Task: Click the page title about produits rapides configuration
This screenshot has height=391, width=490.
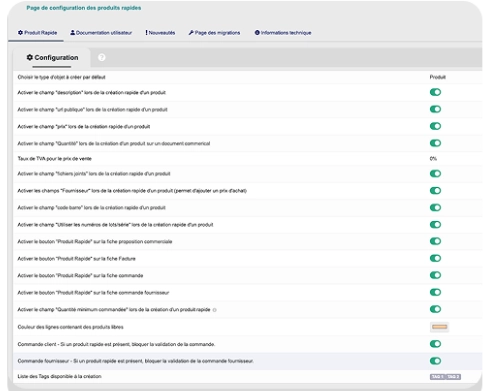Action: [84, 8]
